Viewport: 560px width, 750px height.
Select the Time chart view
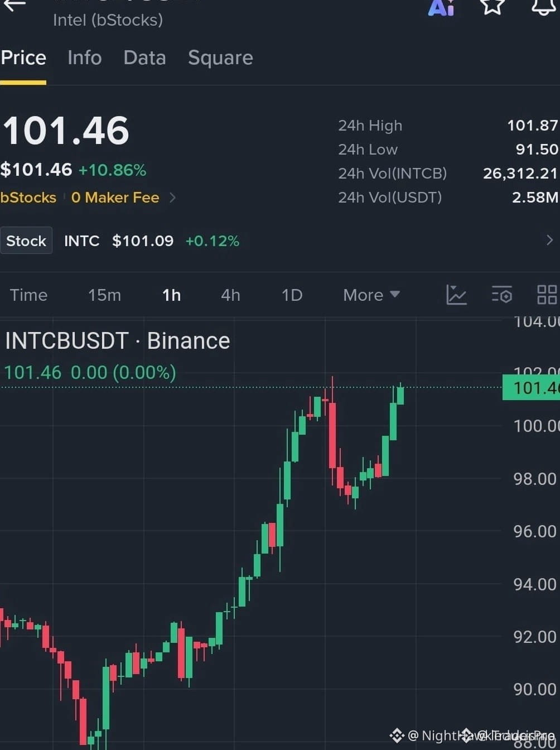tap(28, 295)
